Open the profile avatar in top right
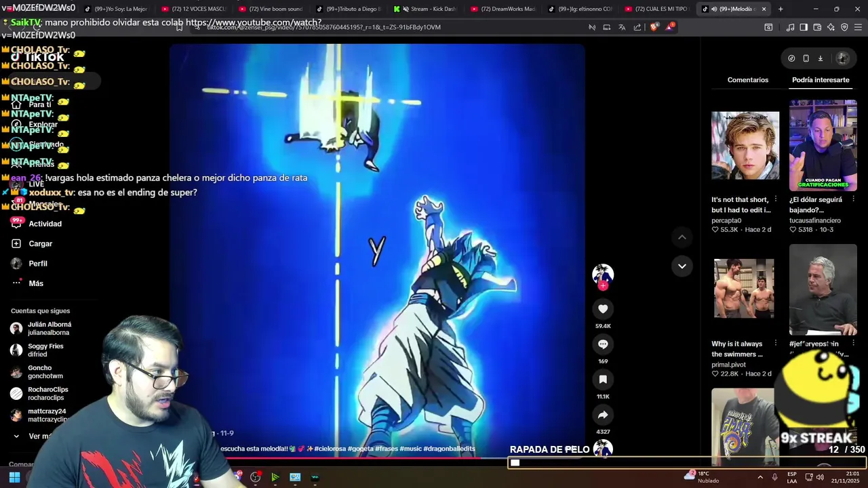 pos(842,58)
